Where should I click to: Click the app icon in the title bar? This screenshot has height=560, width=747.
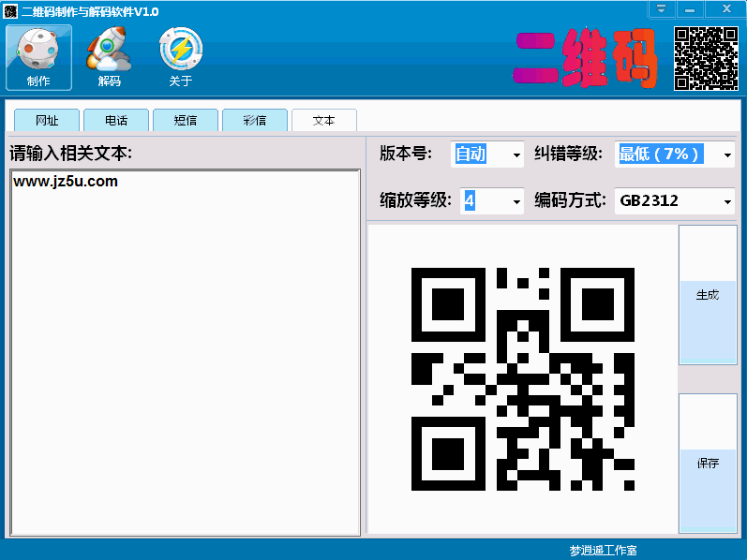click(10, 11)
